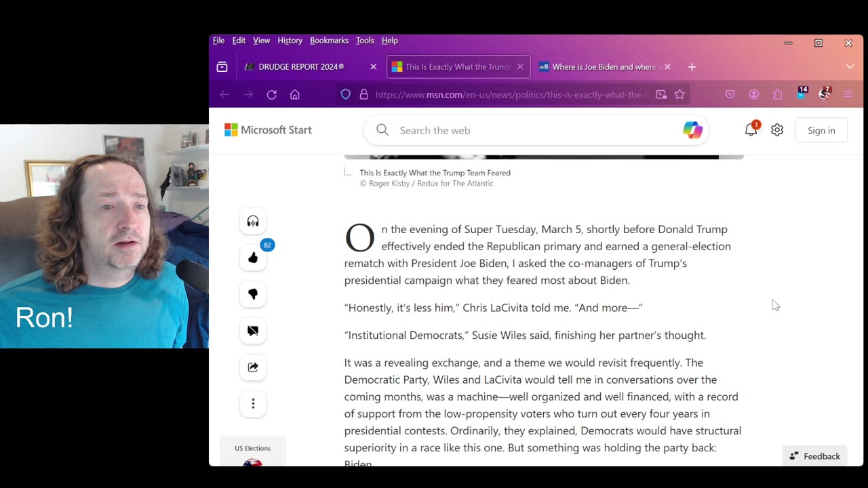Open the History menu
Image resolution: width=868 pixels, height=488 pixels.
(290, 41)
